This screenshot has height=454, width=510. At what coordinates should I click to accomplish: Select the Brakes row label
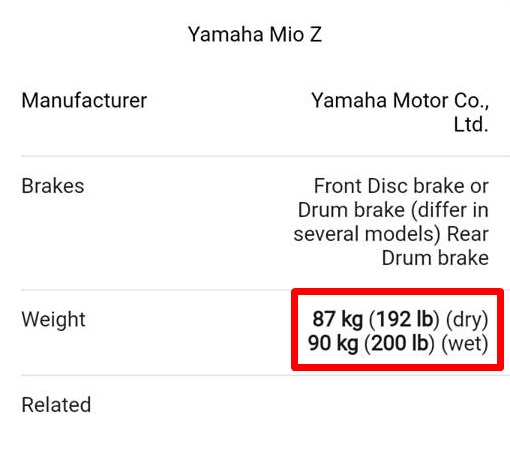coord(53,186)
